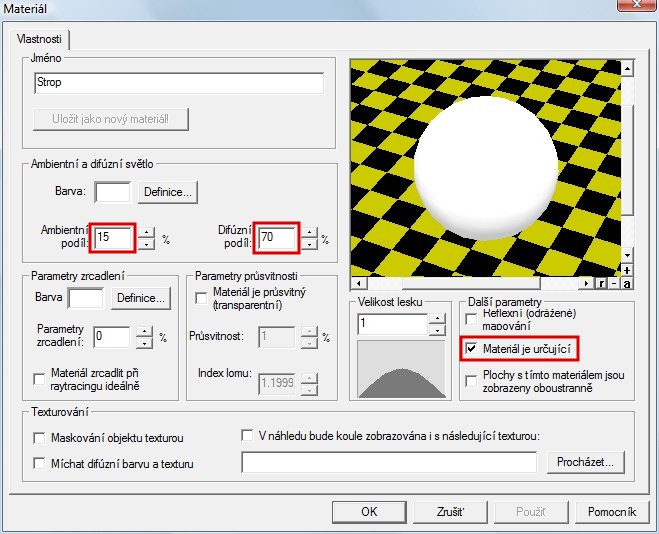Toggle Materiál zrcadlit při raytracingu ideálně
659x534 pixels.
click(39, 379)
